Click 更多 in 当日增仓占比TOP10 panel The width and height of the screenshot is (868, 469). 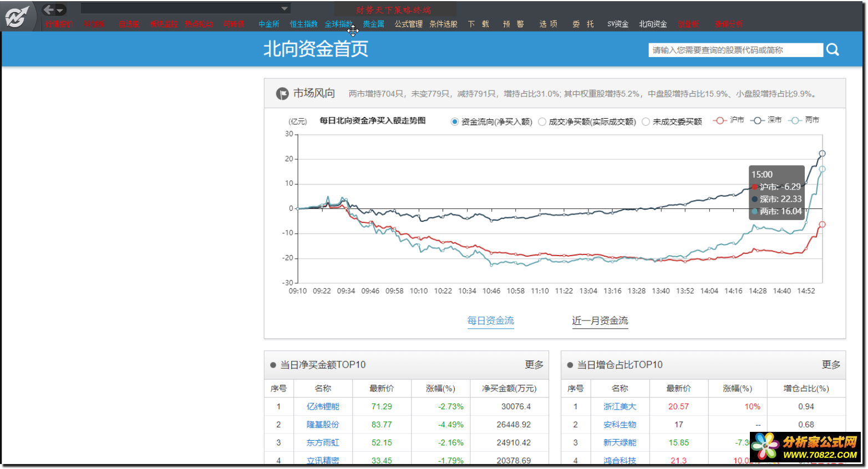click(x=831, y=365)
